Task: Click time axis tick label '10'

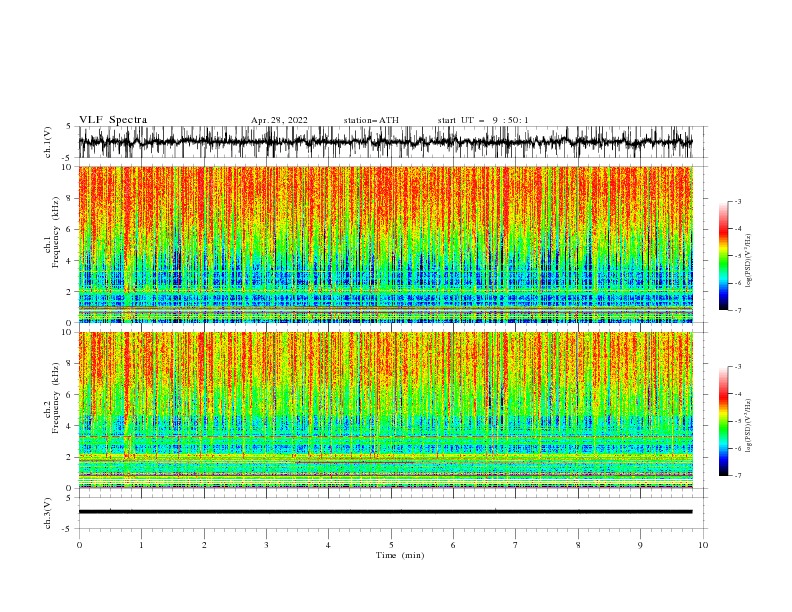Action: tap(703, 545)
